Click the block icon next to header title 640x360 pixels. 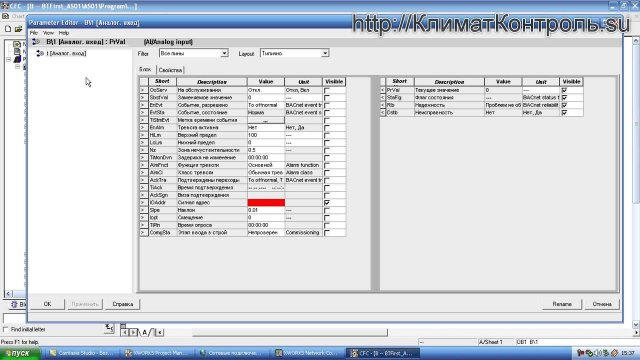36,42
